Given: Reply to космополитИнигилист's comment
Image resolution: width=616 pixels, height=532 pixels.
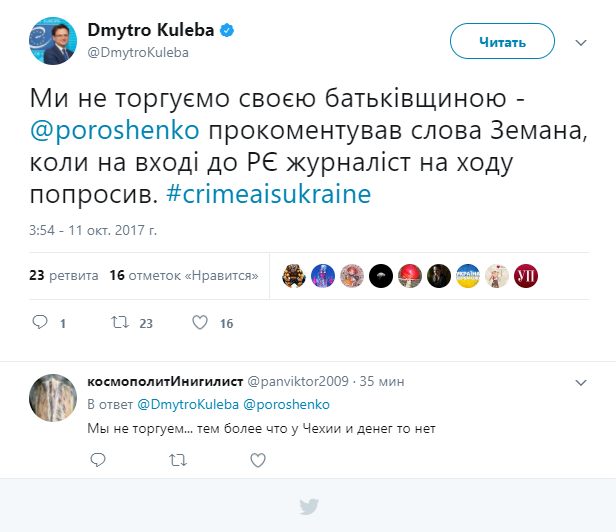Looking at the screenshot, I should pyautogui.click(x=97, y=460).
